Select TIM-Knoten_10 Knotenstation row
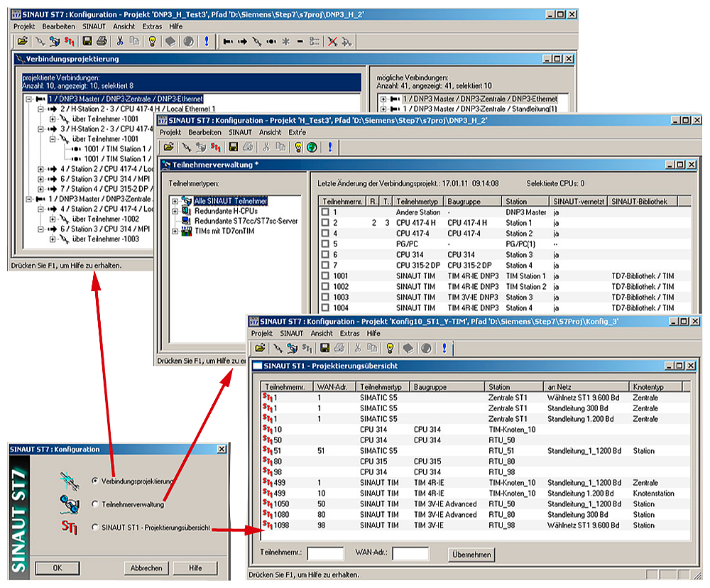This screenshot has width=710, height=588. (476, 494)
